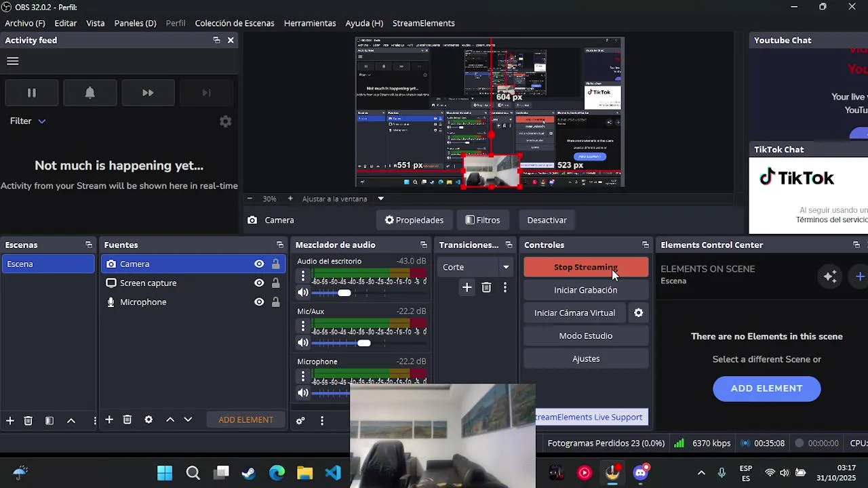
Task: Open the StreamElements menu
Action: tap(423, 23)
